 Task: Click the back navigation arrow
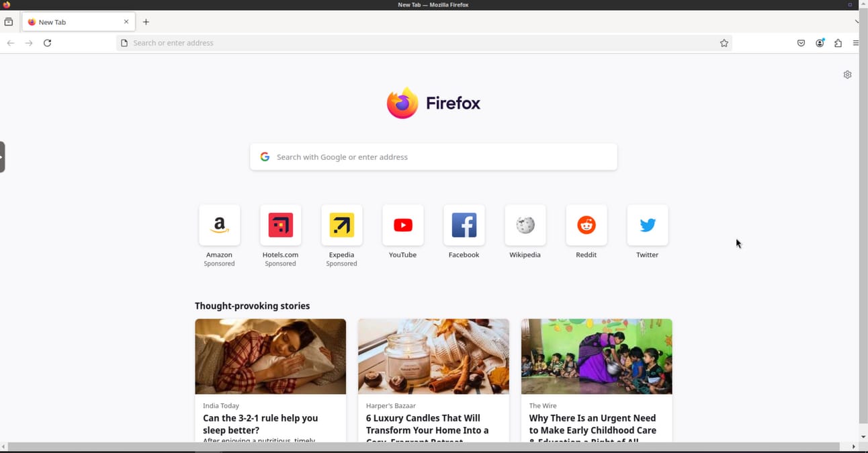pyautogui.click(x=11, y=43)
